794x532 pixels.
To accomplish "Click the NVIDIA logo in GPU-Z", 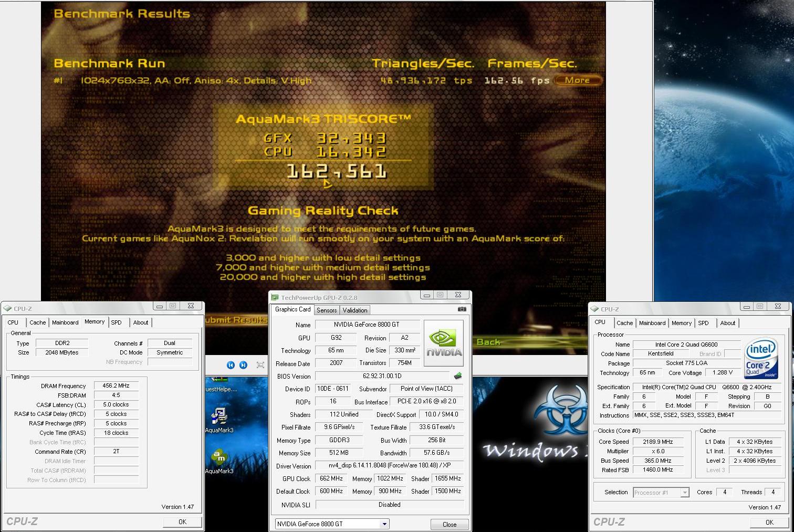I will [x=444, y=342].
